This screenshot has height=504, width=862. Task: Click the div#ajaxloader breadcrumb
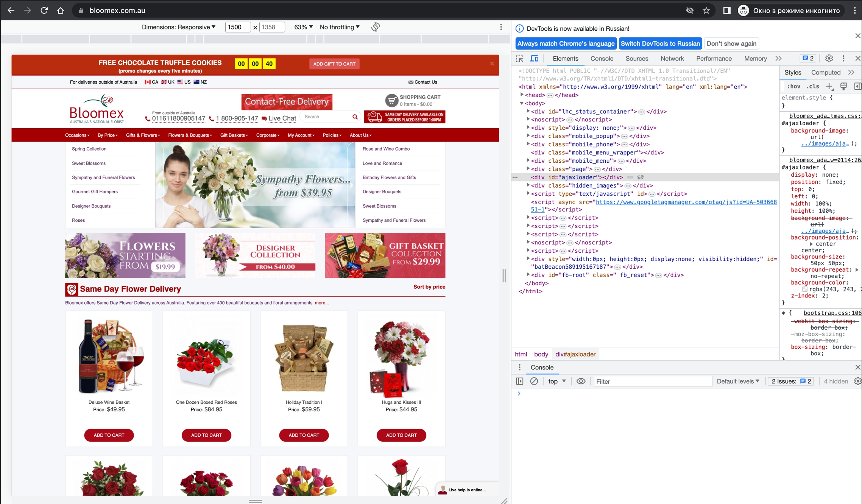[575, 355]
